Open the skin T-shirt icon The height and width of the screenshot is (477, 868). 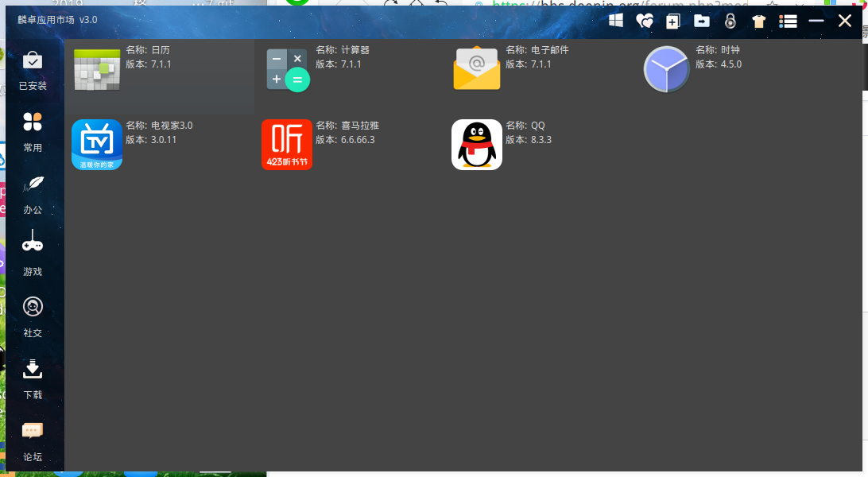(x=758, y=21)
